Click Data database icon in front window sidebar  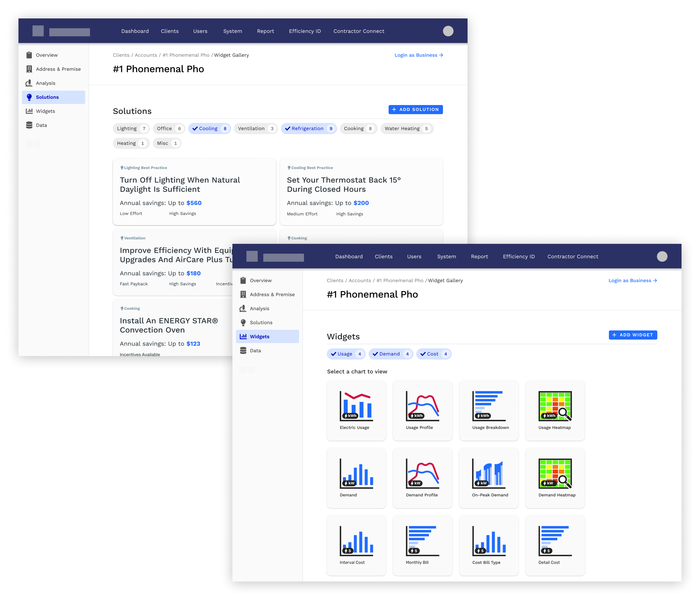[x=243, y=350]
